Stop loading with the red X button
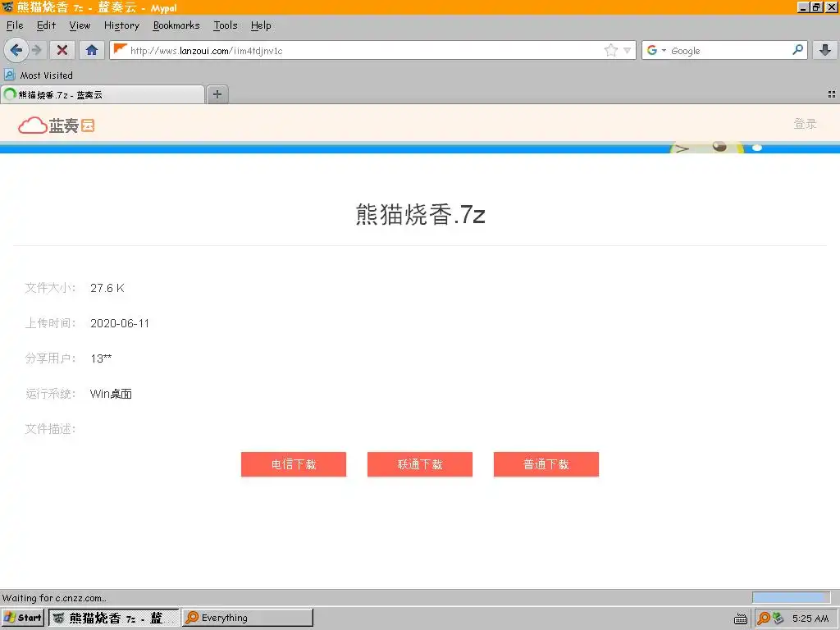The image size is (840, 630). tap(62, 50)
